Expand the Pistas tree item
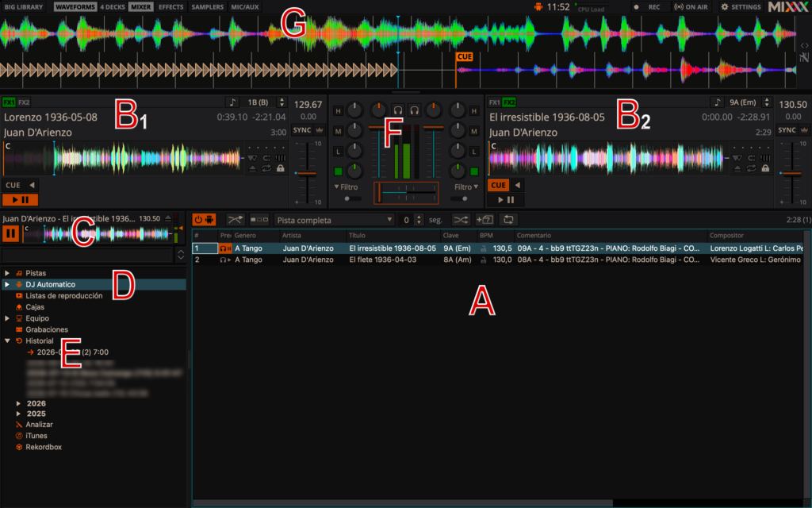 pyautogui.click(x=7, y=273)
